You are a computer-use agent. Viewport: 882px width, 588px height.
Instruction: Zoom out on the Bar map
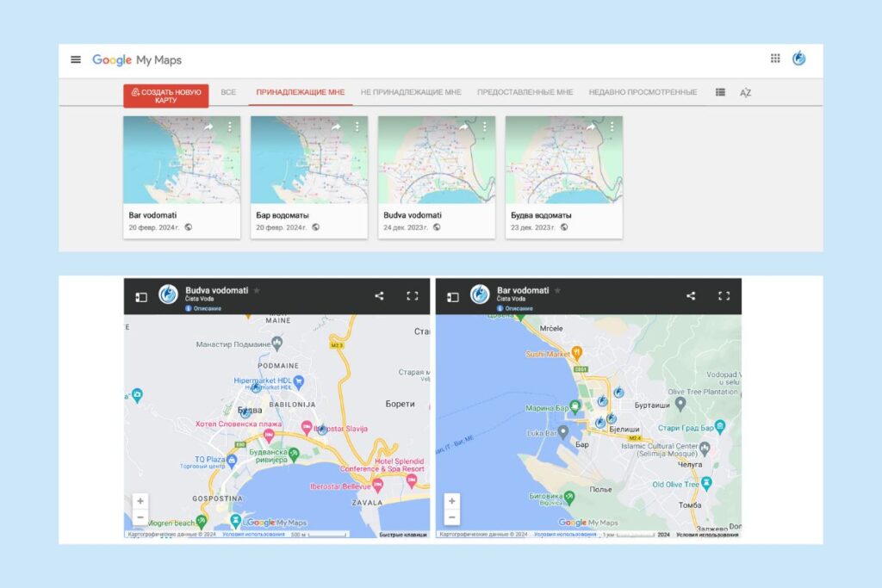click(x=451, y=517)
